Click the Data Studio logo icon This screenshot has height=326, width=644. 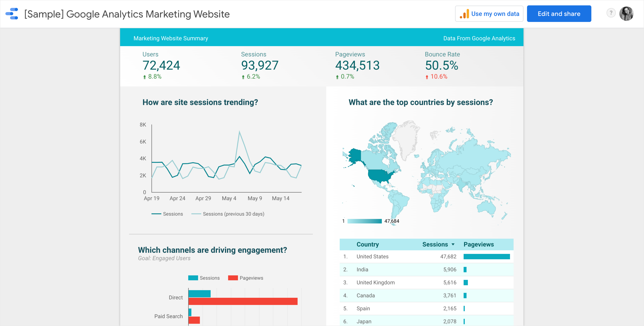12,14
